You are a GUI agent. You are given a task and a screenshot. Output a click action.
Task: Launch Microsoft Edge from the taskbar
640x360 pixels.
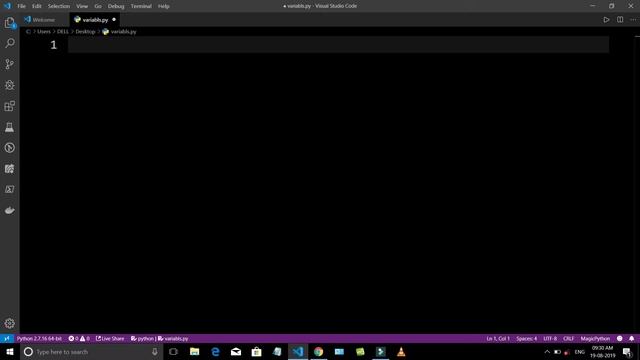point(215,351)
